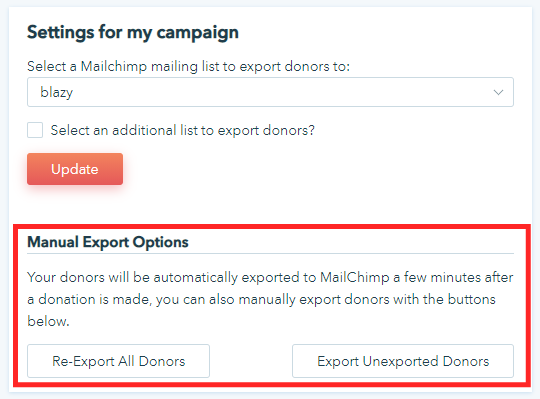Re-send every donor with the left export button
540x399 pixels.
coord(118,361)
